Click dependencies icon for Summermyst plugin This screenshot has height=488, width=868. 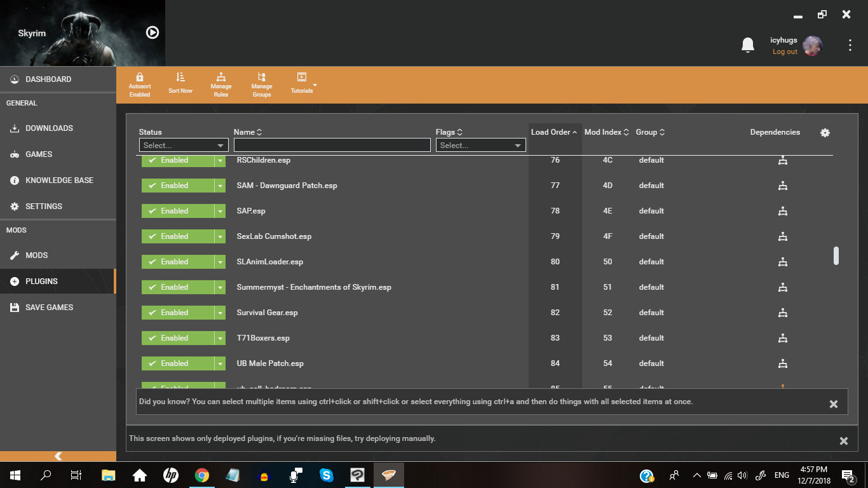point(783,287)
